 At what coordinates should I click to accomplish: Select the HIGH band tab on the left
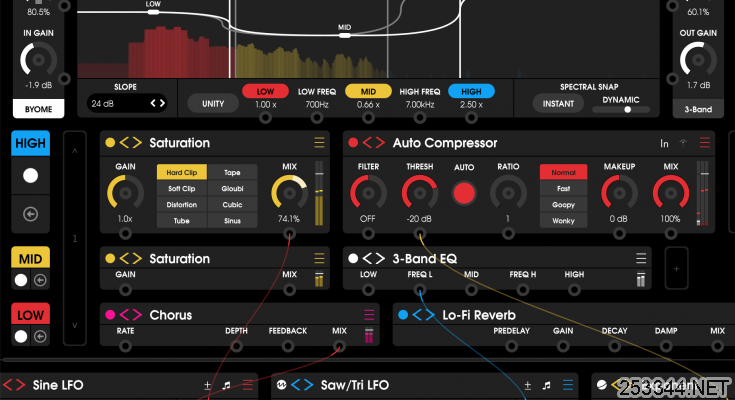tap(30, 143)
